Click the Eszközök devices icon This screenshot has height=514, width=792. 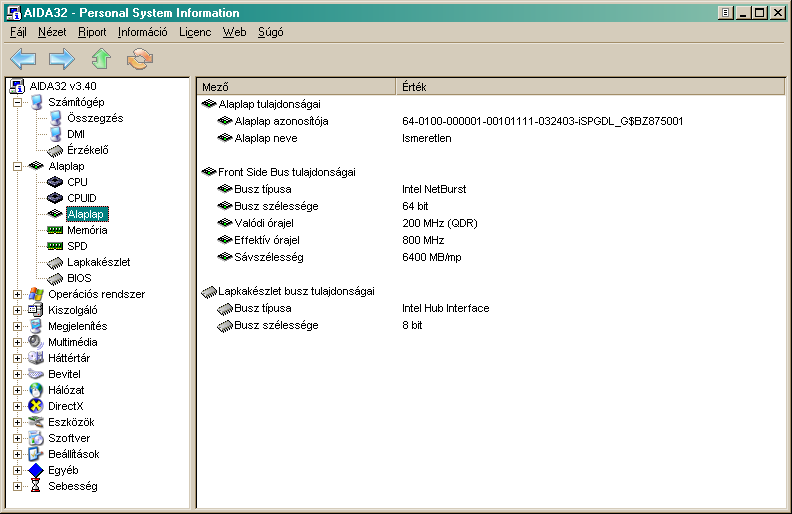tap(36, 422)
